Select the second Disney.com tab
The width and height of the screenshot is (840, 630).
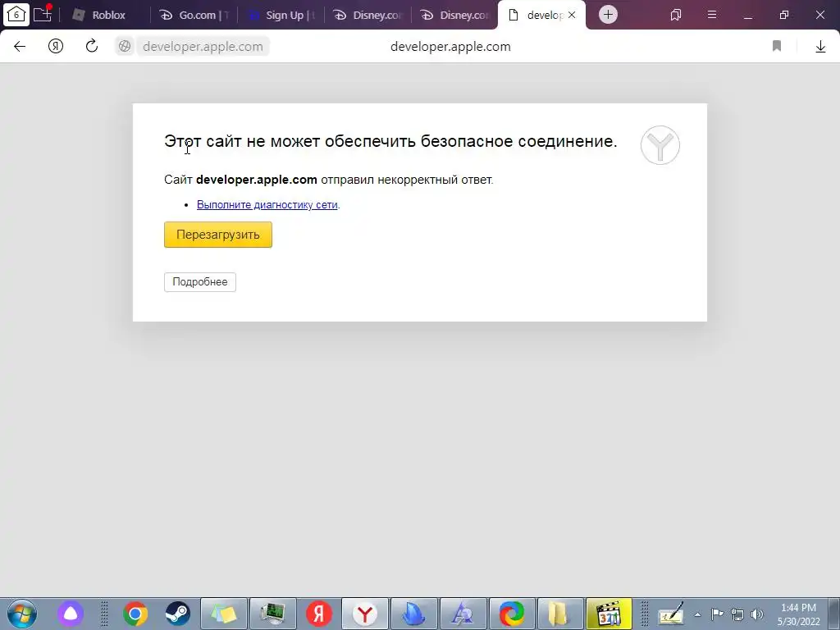pos(455,15)
